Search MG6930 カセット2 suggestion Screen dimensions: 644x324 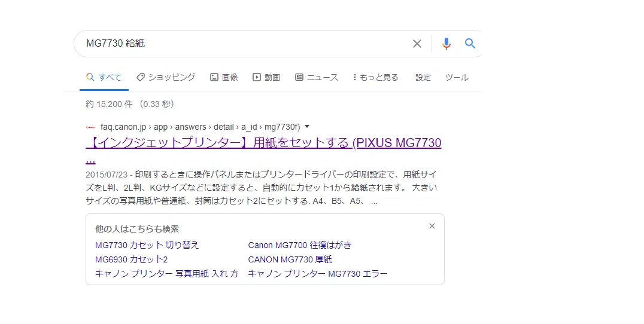pos(132,259)
